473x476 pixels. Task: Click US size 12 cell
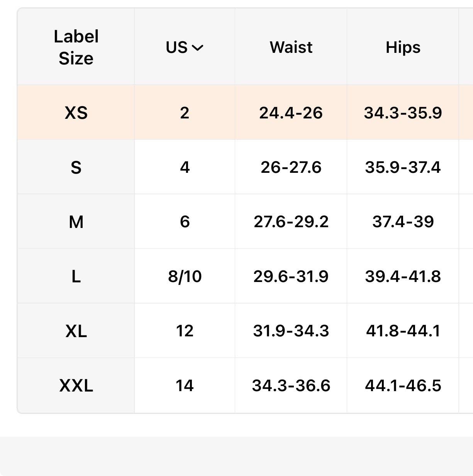pos(185,331)
